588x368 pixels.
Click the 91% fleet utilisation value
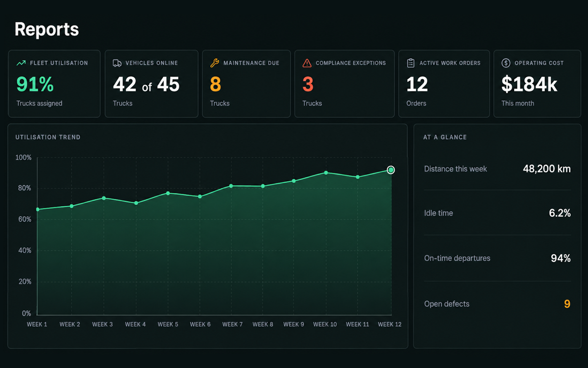[x=35, y=84]
